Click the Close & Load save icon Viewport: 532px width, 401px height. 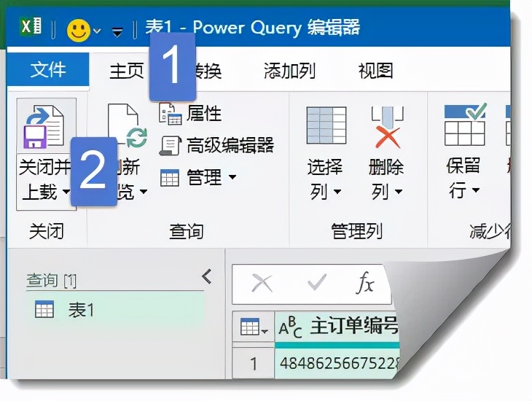[x=44, y=127]
